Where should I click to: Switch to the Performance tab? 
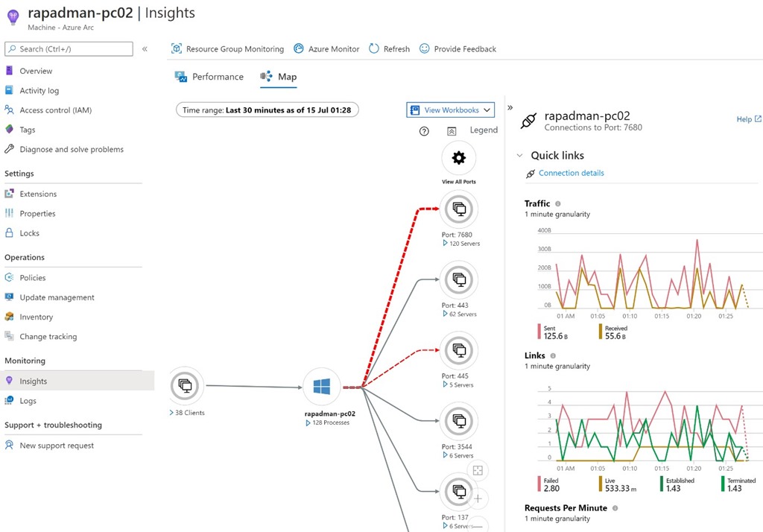tap(216, 76)
